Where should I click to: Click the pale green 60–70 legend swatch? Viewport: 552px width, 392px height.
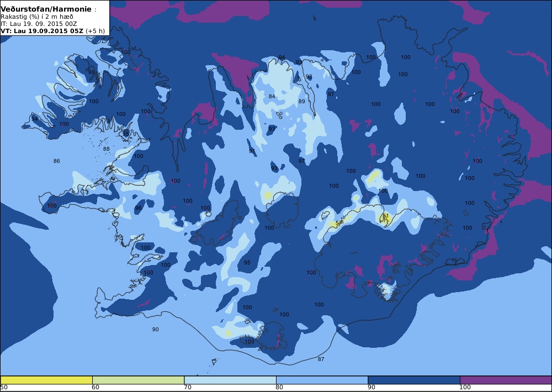pyautogui.click(x=138, y=380)
